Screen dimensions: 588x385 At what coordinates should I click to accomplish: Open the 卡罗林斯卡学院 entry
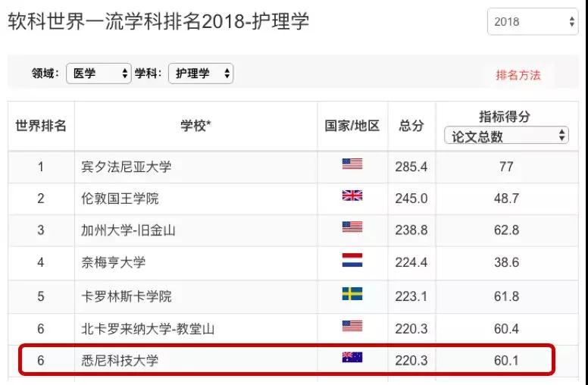click(127, 296)
